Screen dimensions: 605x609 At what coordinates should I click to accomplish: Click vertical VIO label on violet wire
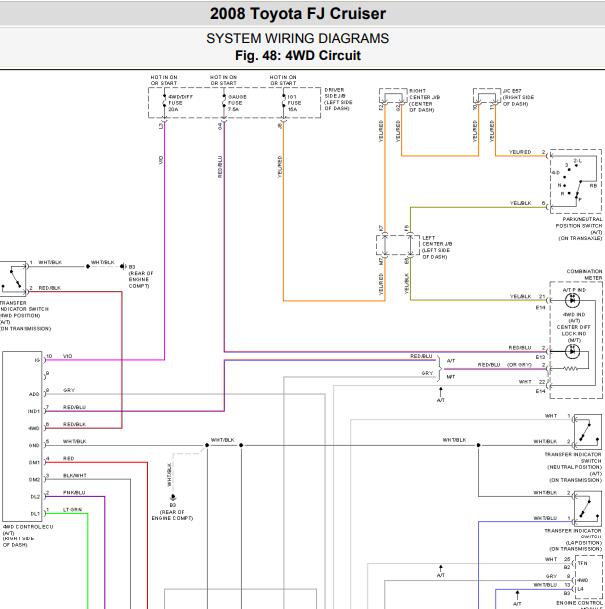click(x=161, y=160)
